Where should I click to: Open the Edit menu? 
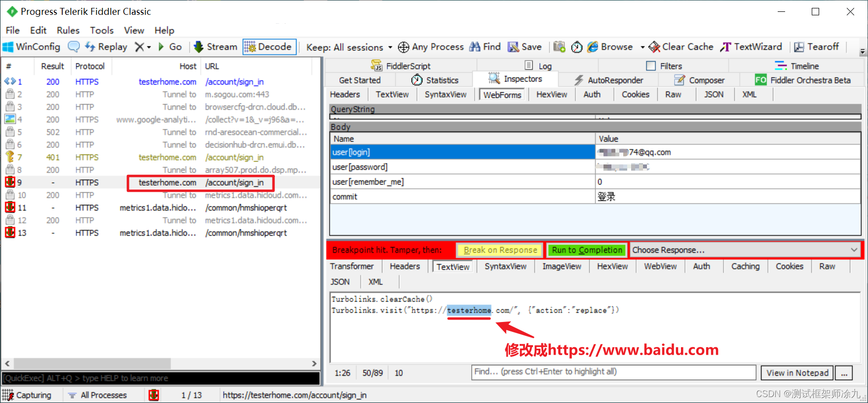(x=38, y=30)
